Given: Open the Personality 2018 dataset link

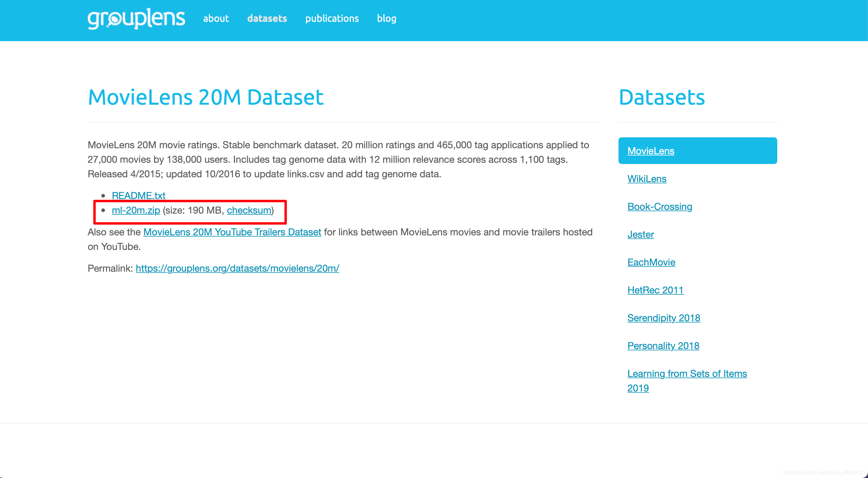Looking at the screenshot, I should 663,345.
